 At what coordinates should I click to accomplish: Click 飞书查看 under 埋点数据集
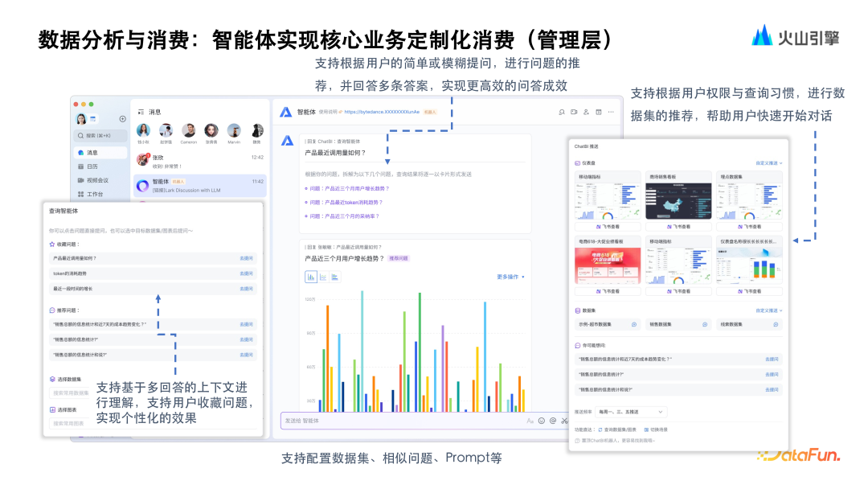(x=749, y=227)
